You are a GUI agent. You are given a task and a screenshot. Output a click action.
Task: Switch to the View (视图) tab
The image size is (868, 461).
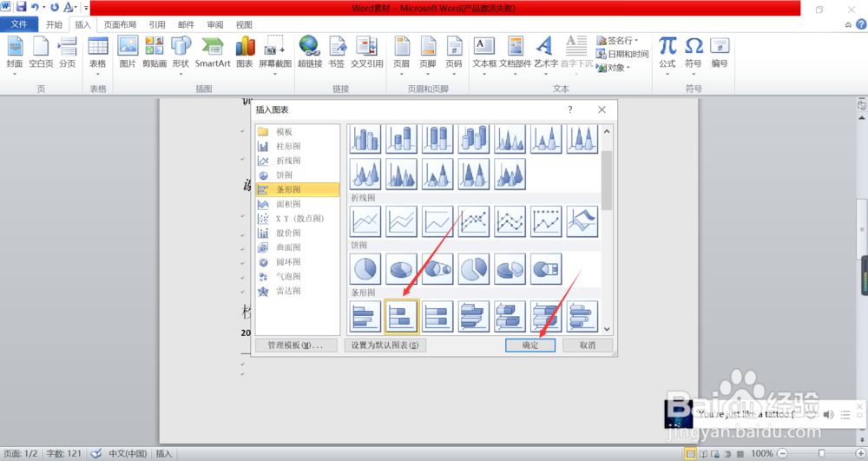point(244,24)
